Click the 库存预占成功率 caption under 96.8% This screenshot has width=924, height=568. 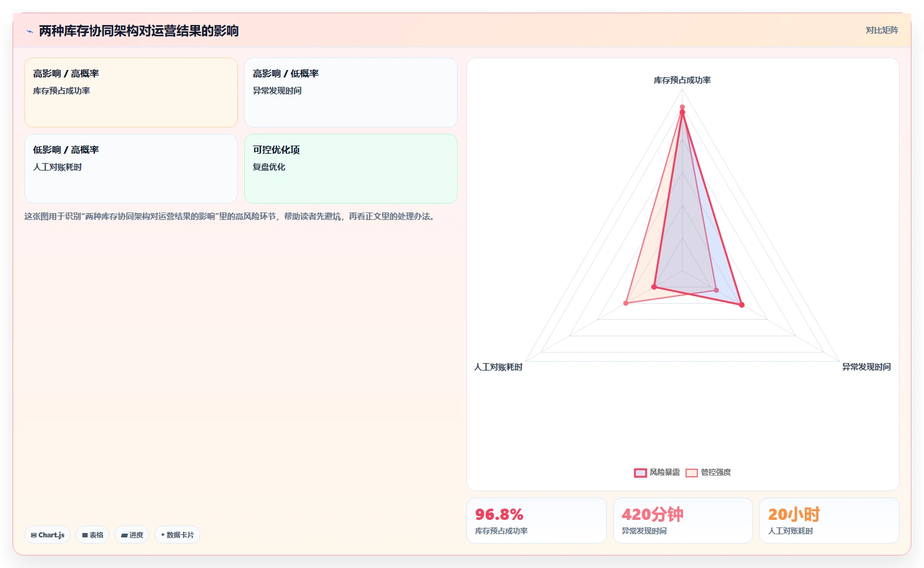pyautogui.click(x=501, y=531)
